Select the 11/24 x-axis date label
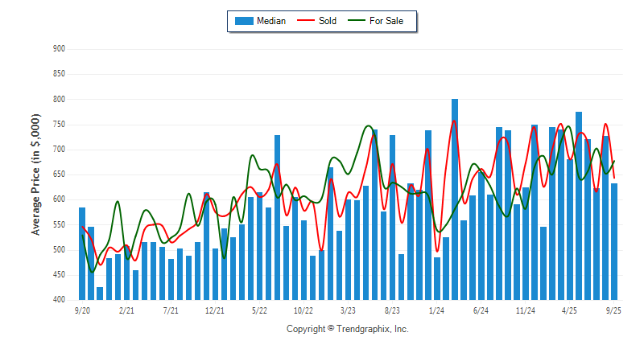Image resolution: width=644 pixels, height=349 pixels. (526, 310)
